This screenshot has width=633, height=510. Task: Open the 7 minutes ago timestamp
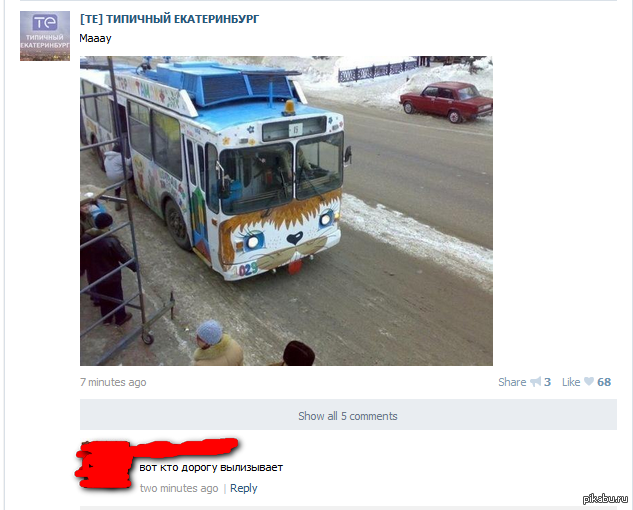coord(113,382)
